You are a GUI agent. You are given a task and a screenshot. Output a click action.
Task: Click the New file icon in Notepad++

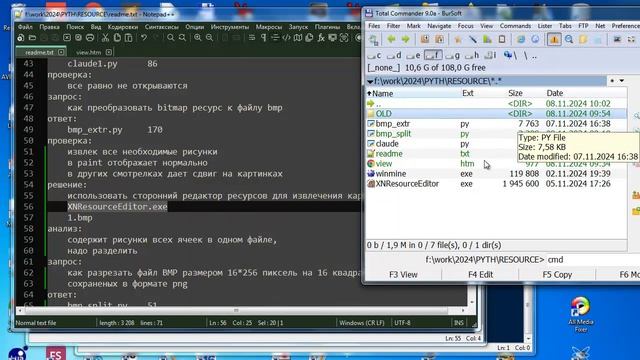(21, 38)
